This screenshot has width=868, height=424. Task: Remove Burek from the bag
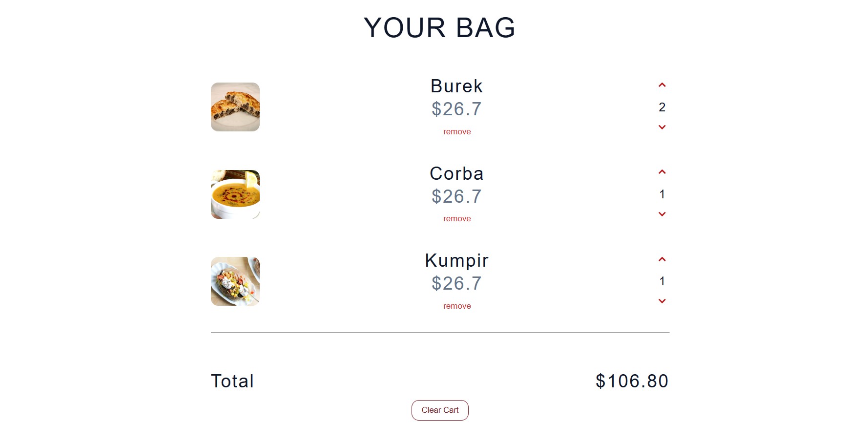click(x=456, y=131)
